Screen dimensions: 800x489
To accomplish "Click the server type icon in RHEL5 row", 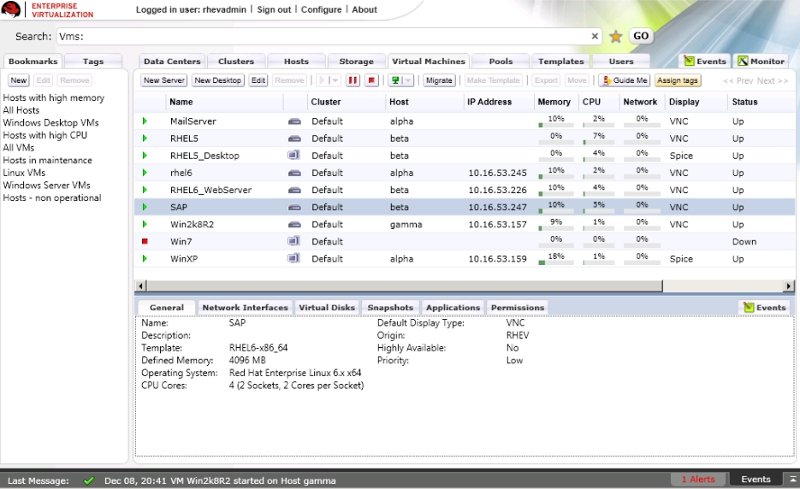I will (x=294, y=138).
